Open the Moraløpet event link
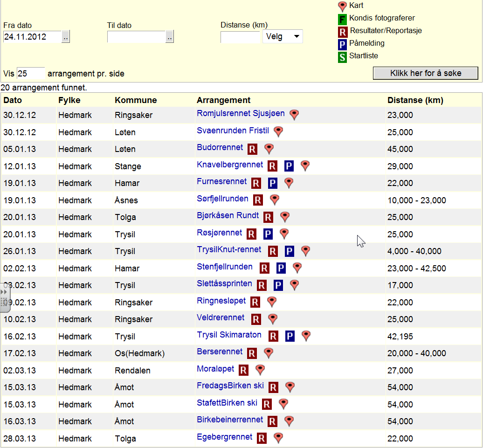 coord(215,369)
